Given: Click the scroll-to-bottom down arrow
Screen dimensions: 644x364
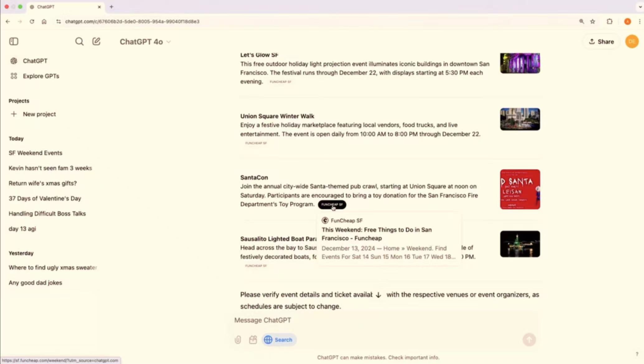Looking at the screenshot, I should click(x=378, y=295).
